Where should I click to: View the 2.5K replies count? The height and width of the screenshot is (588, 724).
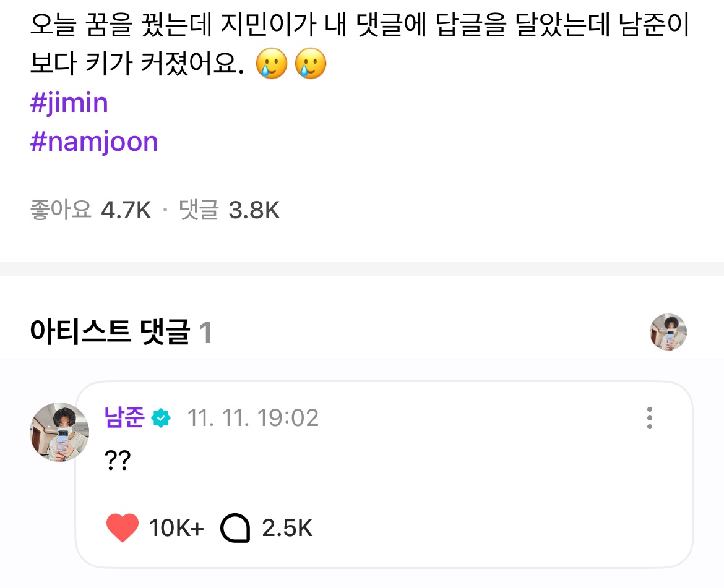click(x=287, y=529)
